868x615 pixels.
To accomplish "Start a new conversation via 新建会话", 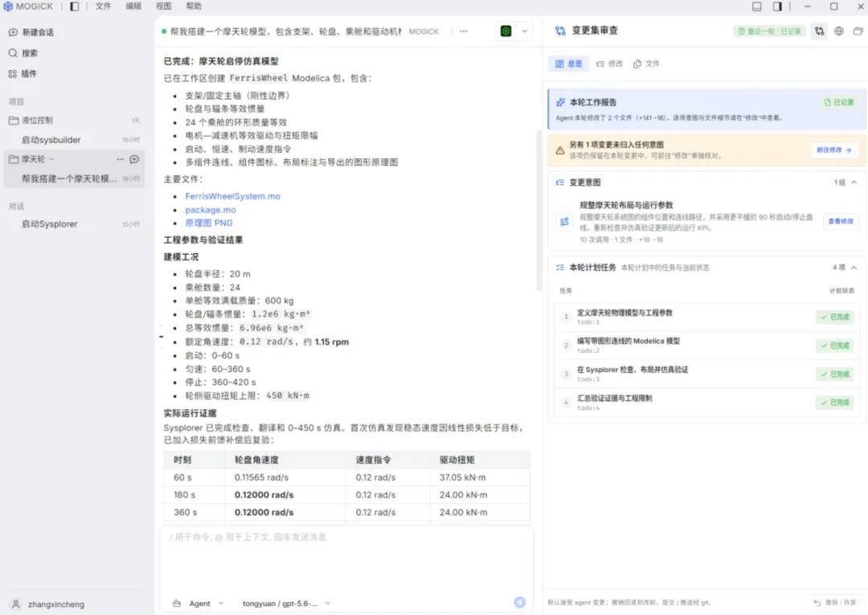I will point(31,32).
